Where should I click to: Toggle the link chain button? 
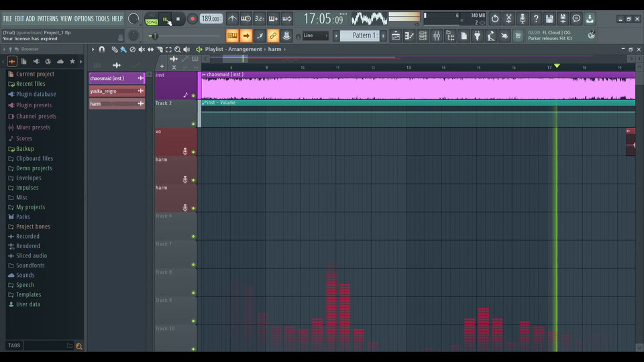tap(273, 36)
